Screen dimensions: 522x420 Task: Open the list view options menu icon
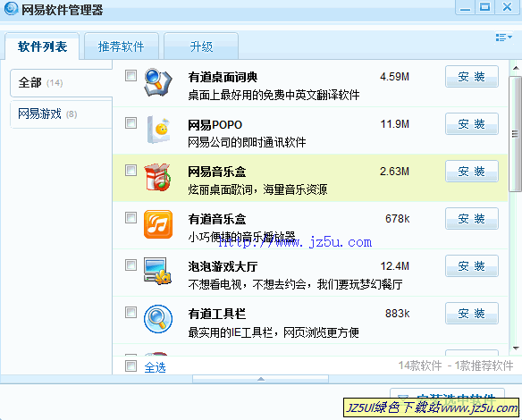click(x=504, y=38)
